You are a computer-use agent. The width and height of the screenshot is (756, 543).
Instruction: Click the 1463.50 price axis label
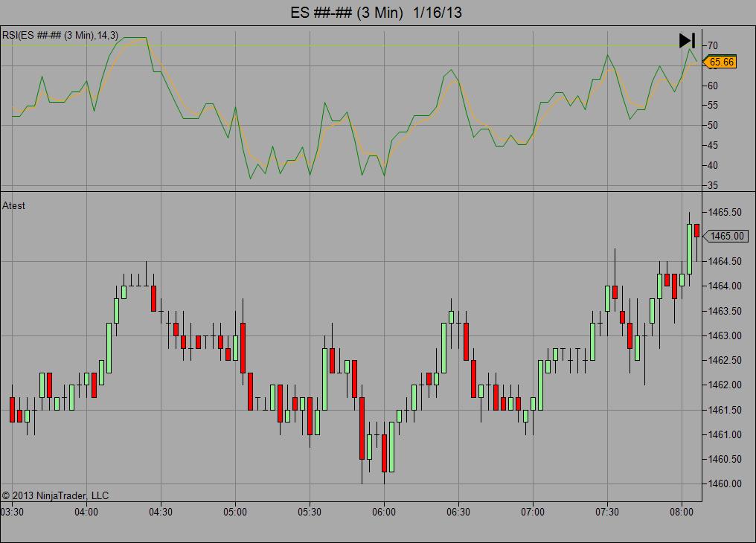point(725,311)
